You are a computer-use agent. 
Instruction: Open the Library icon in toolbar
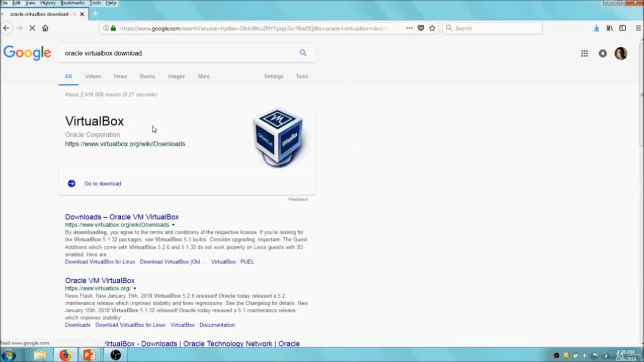click(610, 28)
